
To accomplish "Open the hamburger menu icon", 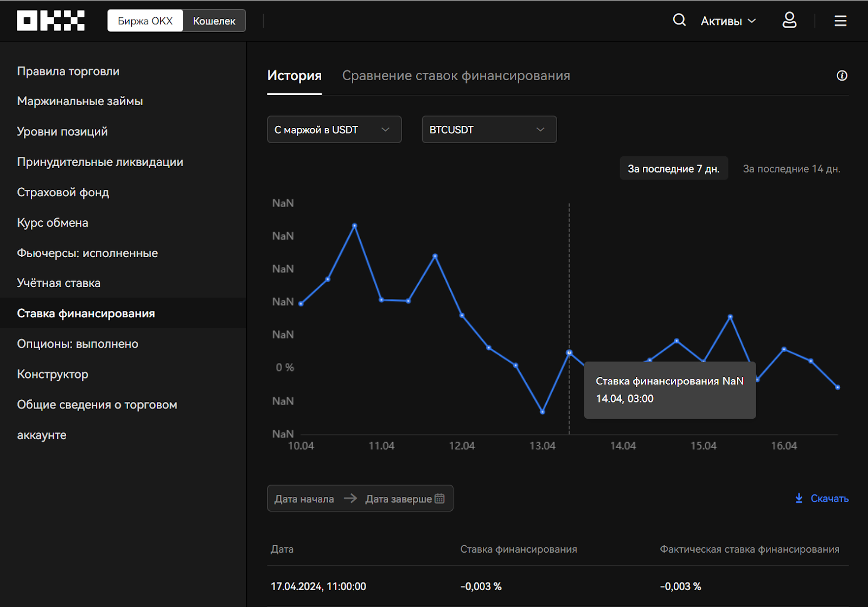I will (x=840, y=21).
